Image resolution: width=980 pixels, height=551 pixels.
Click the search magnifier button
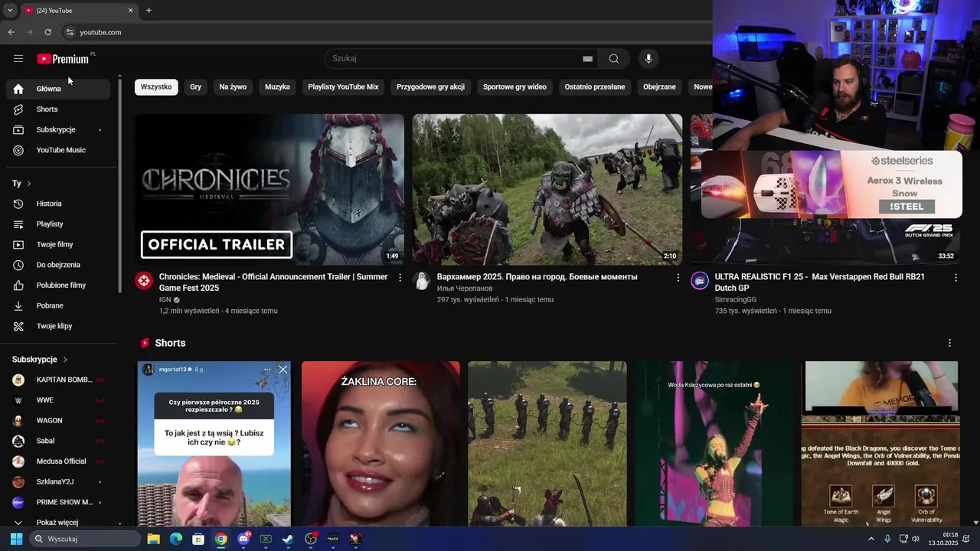click(x=614, y=59)
